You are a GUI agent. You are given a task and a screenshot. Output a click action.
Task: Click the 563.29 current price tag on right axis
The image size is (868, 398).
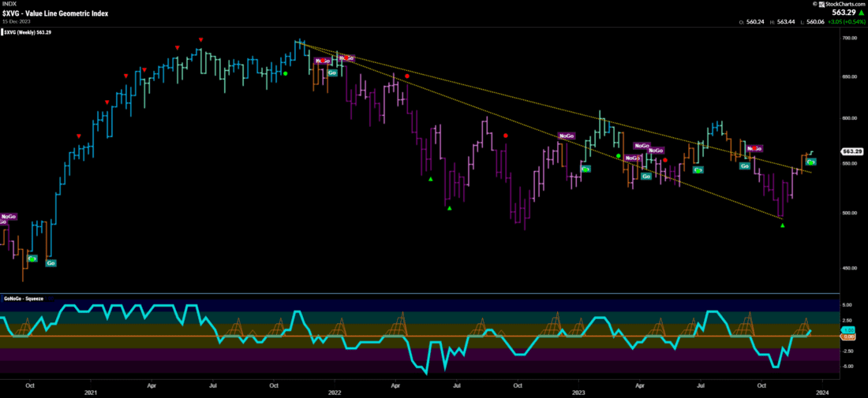coord(850,151)
